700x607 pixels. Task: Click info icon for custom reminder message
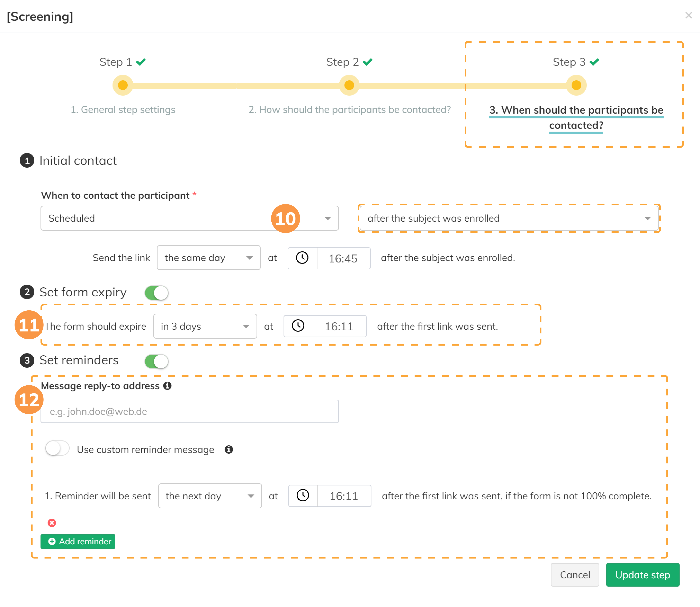(x=229, y=449)
